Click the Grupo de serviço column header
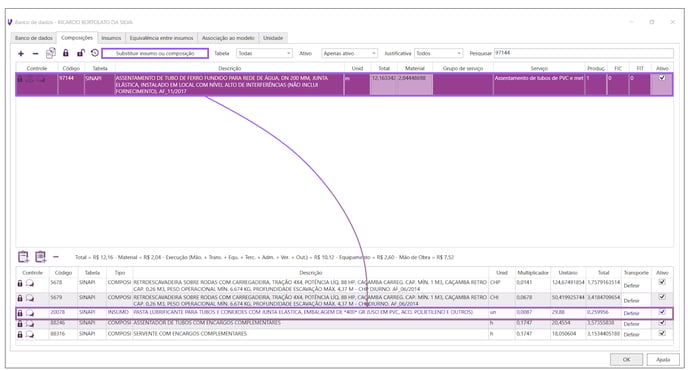This screenshot has width=688, height=370. (x=463, y=68)
